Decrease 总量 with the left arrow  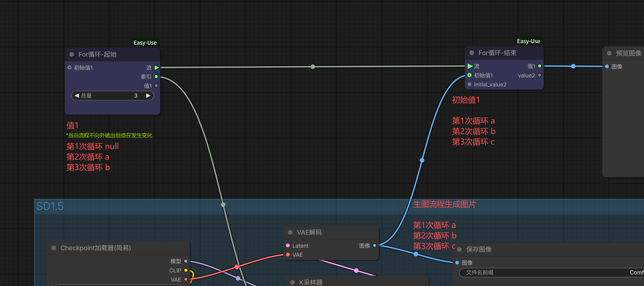(77, 96)
